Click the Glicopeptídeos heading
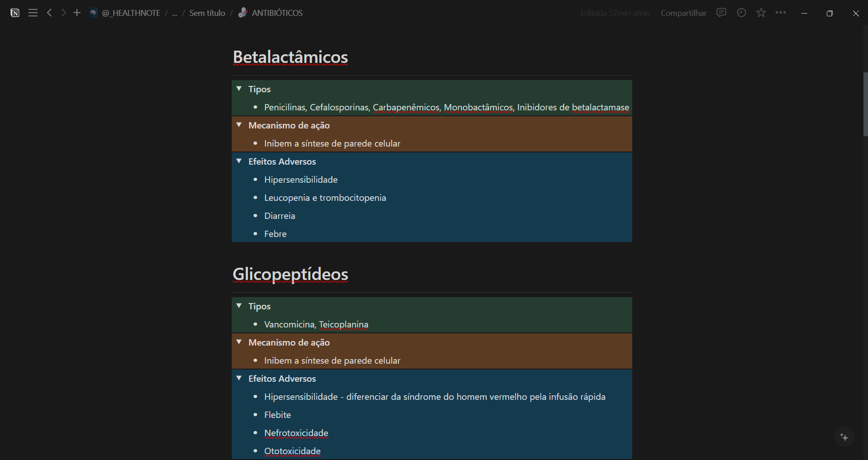This screenshot has height=460, width=868. [290, 274]
